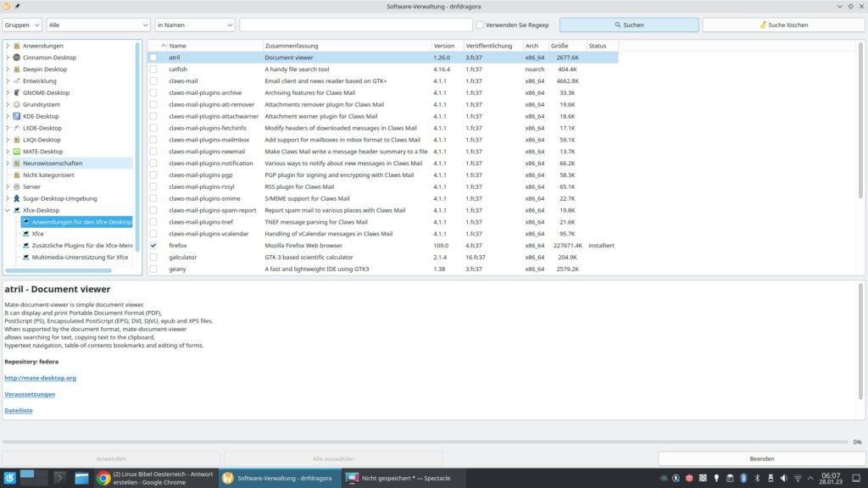This screenshot has width=868, height=488.
Task: Open the clipboard tray icon
Action: click(730, 478)
